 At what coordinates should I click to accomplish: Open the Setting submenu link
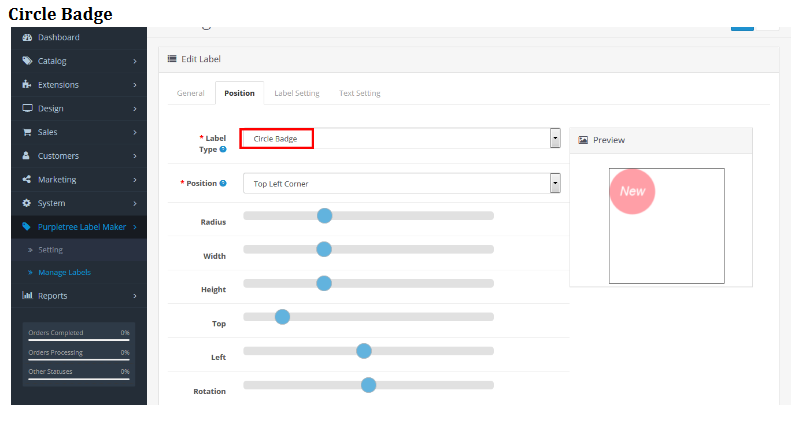tap(50, 250)
